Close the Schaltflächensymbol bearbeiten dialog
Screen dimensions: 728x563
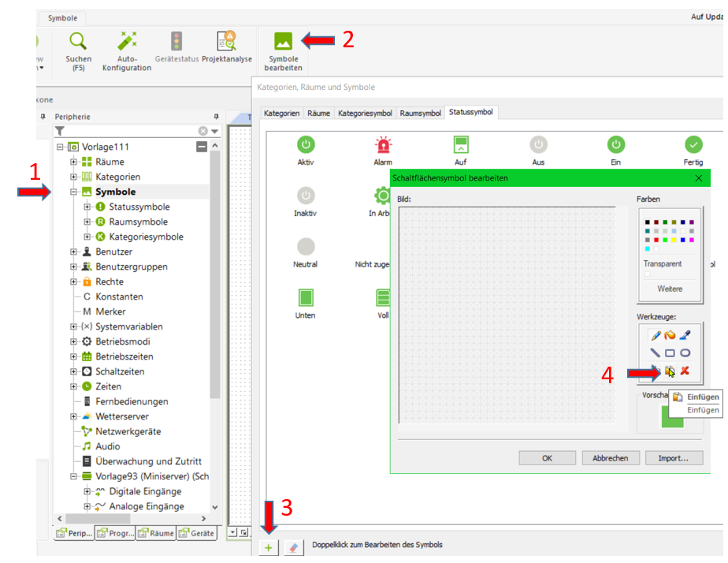[x=699, y=178]
